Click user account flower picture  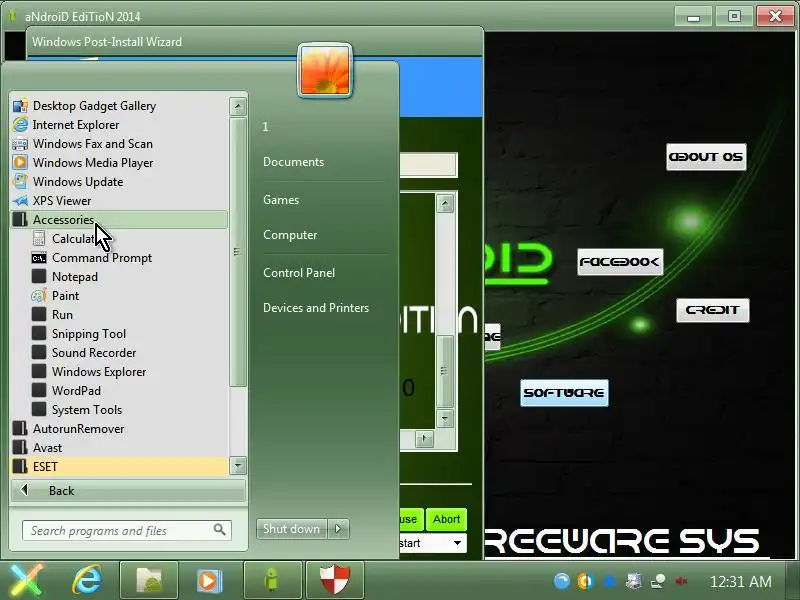click(325, 70)
